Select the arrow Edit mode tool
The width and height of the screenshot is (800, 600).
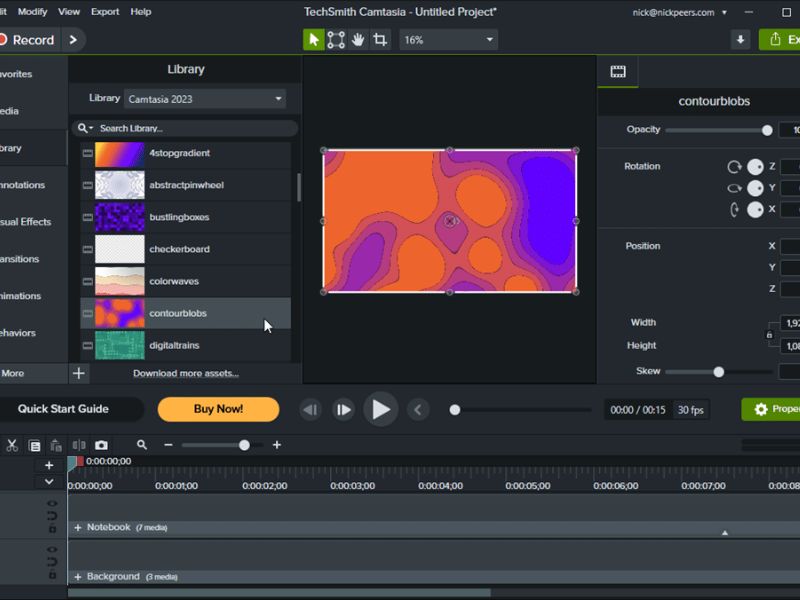pyautogui.click(x=314, y=40)
